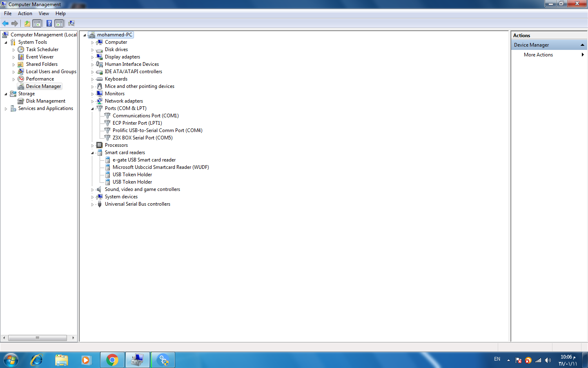Screen dimensions: 588x368
Task: Click the toolbar Forward arrow
Action: (x=15, y=23)
